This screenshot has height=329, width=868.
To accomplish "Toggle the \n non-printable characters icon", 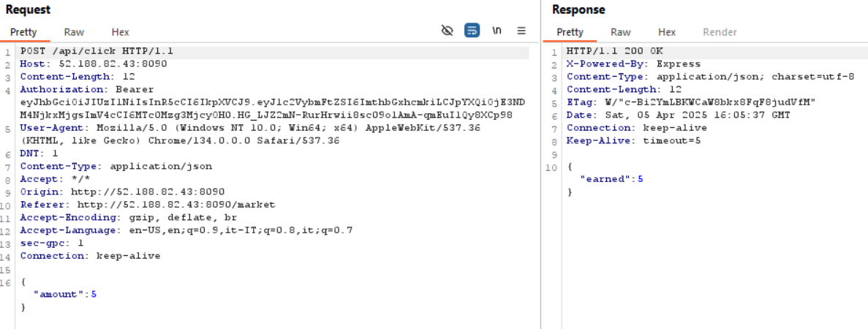I will click(x=497, y=31).
